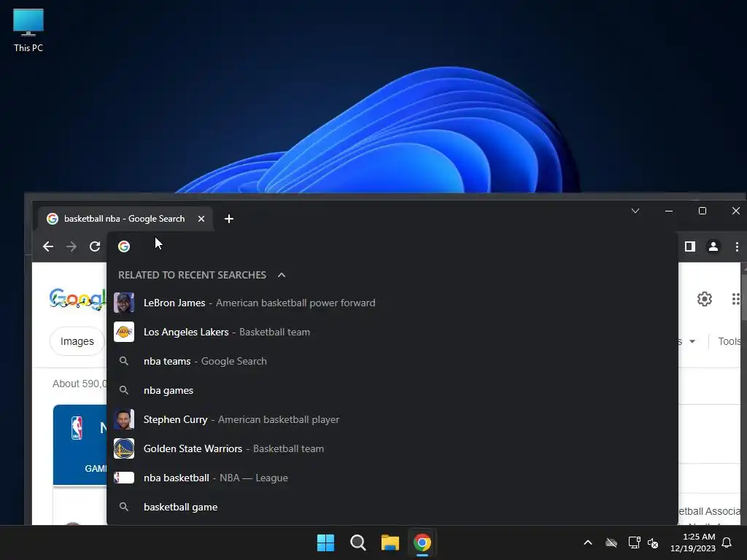
Task: Click the muted volume tray icon
Action: [653, 542]
